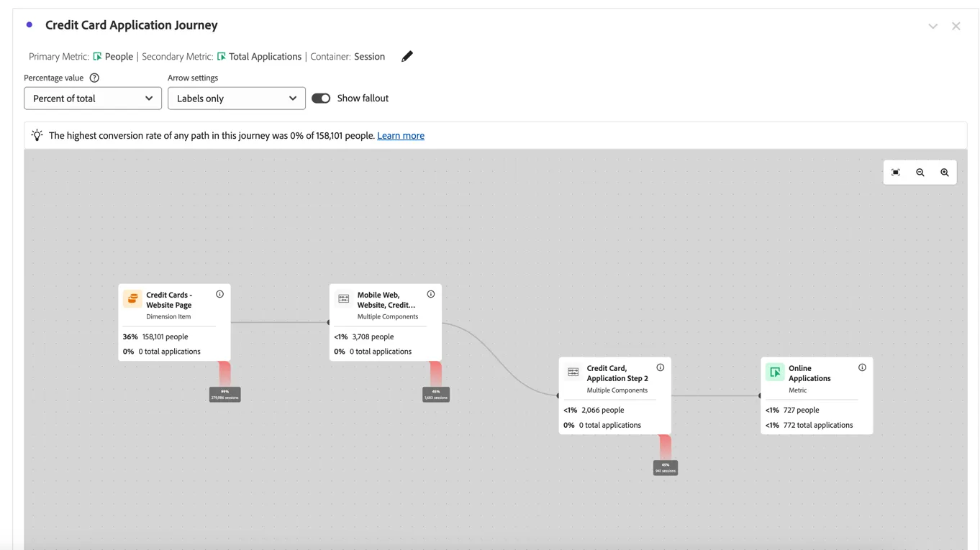Select the Credit Card, Application Step 2 title
The width and height of the screenshot is (980, 550).
coord(617,373)
